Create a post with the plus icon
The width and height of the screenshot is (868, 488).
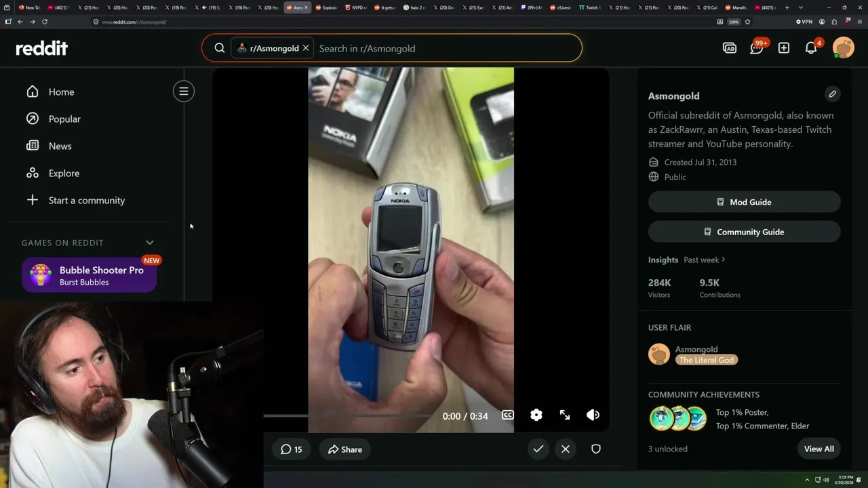(784, 48)
